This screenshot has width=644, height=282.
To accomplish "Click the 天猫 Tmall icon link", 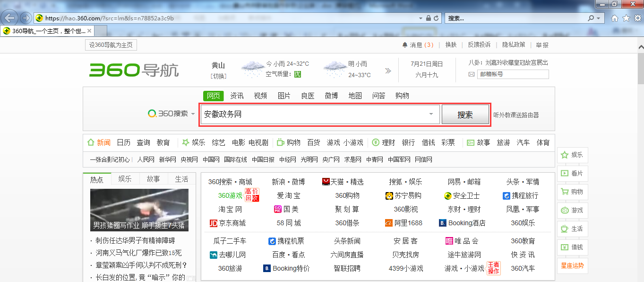I will coord(326,182).
